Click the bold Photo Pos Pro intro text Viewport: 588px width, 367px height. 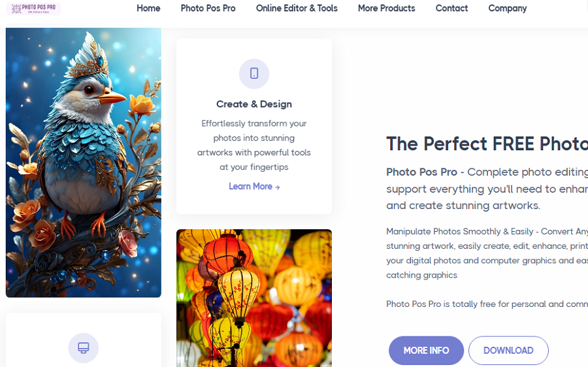[421, 172]
